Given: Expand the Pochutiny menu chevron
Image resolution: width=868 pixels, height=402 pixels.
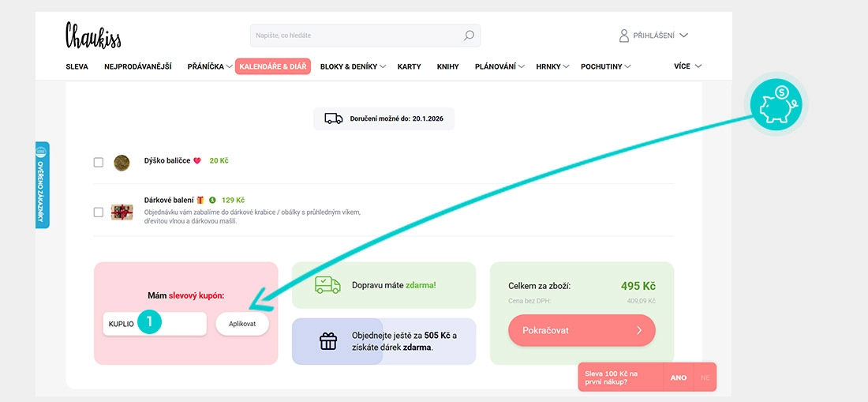Looking at the screenshot, I should (627, 66).
